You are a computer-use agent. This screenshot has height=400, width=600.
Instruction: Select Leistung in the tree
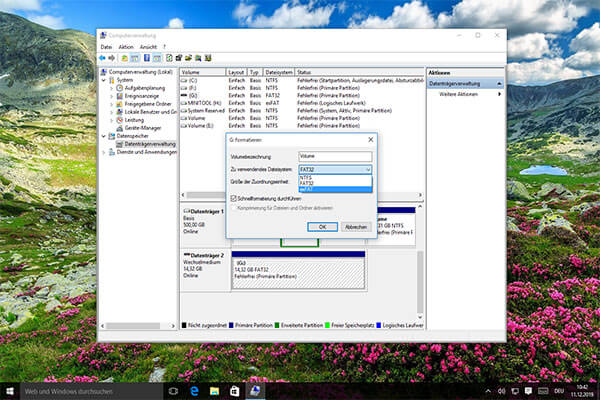coord(134,120)
